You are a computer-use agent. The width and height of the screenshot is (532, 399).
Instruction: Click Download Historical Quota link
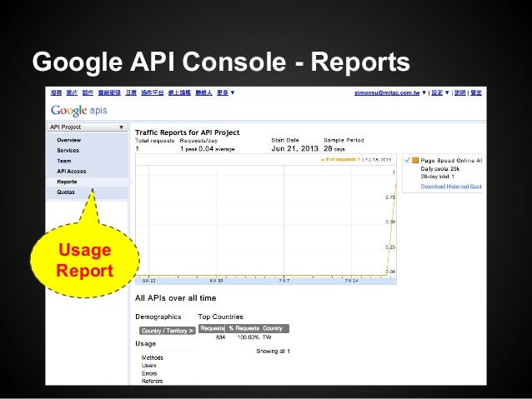tap(451, 187)
